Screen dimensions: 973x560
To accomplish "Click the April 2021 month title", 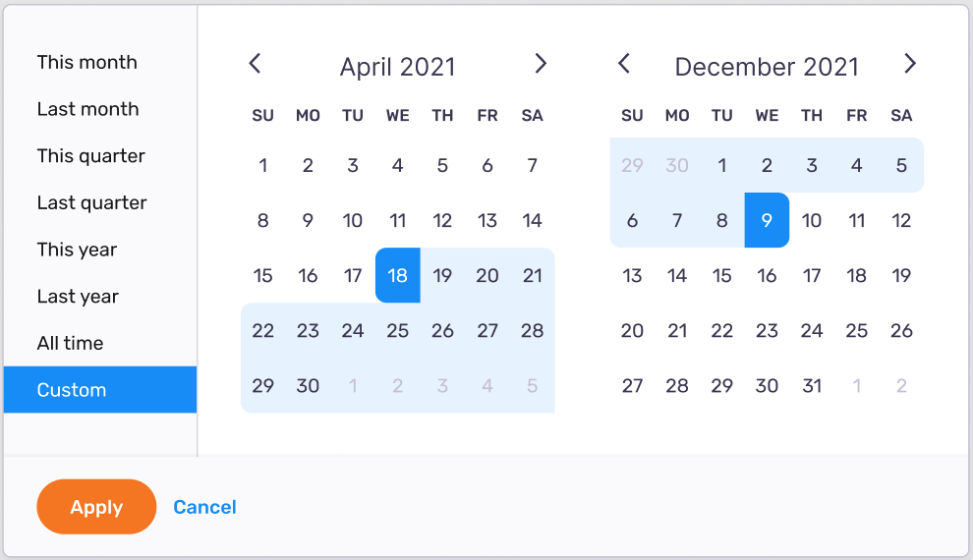I will pyautogui.click(x=397, y=67).
